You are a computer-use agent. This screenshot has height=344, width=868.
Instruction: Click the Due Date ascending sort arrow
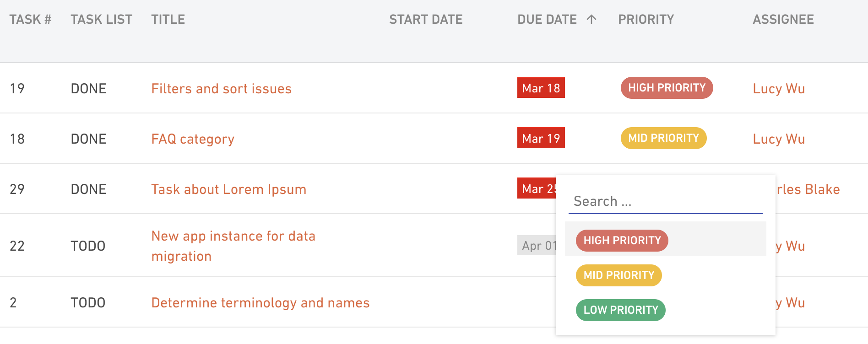point(591,19)
